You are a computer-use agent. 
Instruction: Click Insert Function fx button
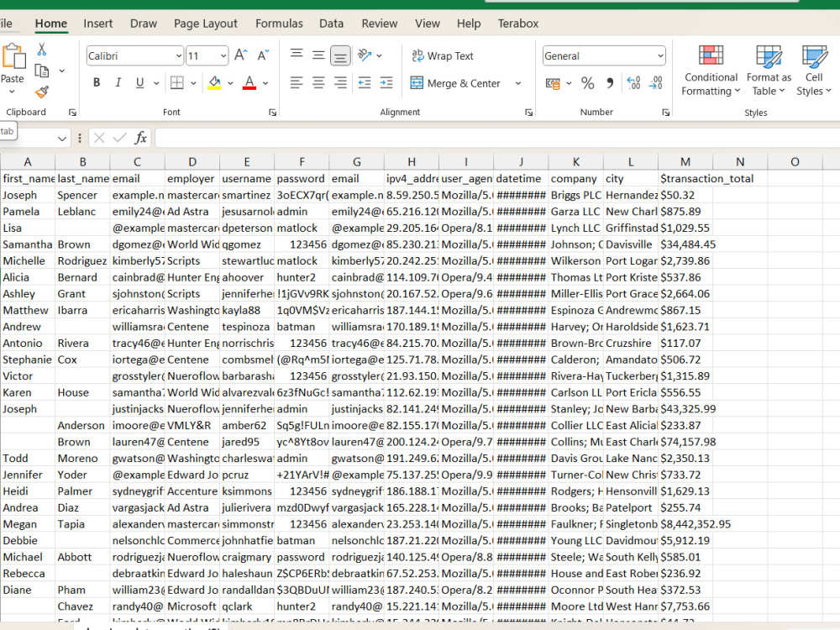coord(140,139)
